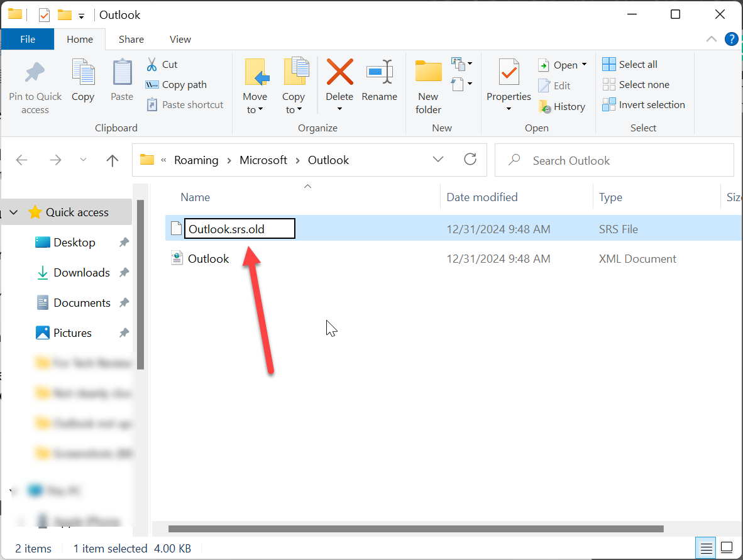Go back with the Back arrow

point(22,160)
